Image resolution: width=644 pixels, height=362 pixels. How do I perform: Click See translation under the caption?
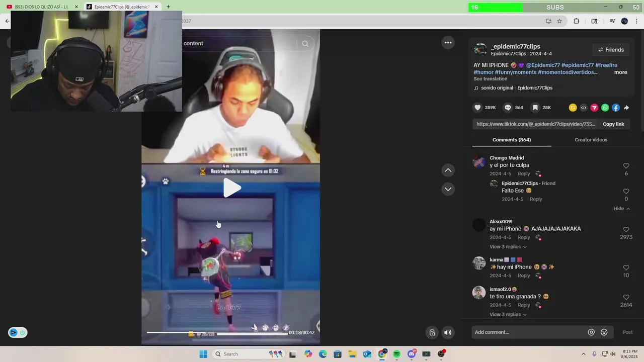[x=490, y=79]
